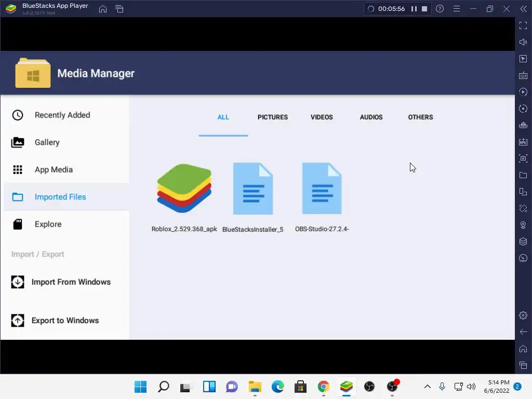Open multi-instance manager layers icon
Viewport: 532px width, 399px height.
[523, 242]
